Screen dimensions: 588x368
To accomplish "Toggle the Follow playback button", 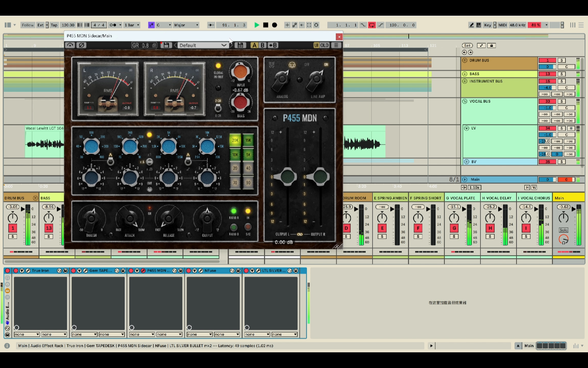I will coord(28,25).
